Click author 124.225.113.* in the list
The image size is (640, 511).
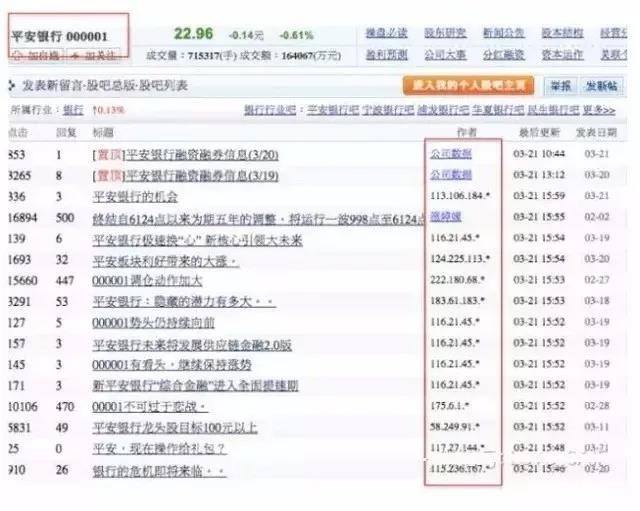(460, 259)
